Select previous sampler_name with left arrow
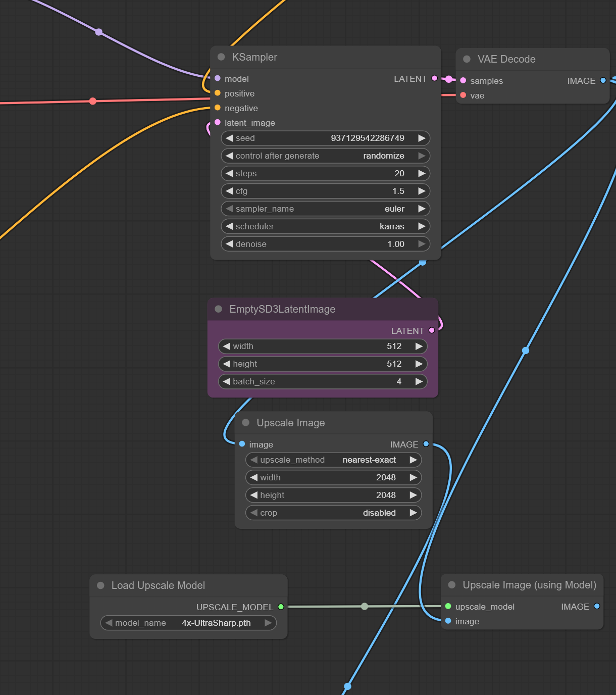The height and width of the screenshot is (695, 616). pyautogui.click(x=229, y=209)
